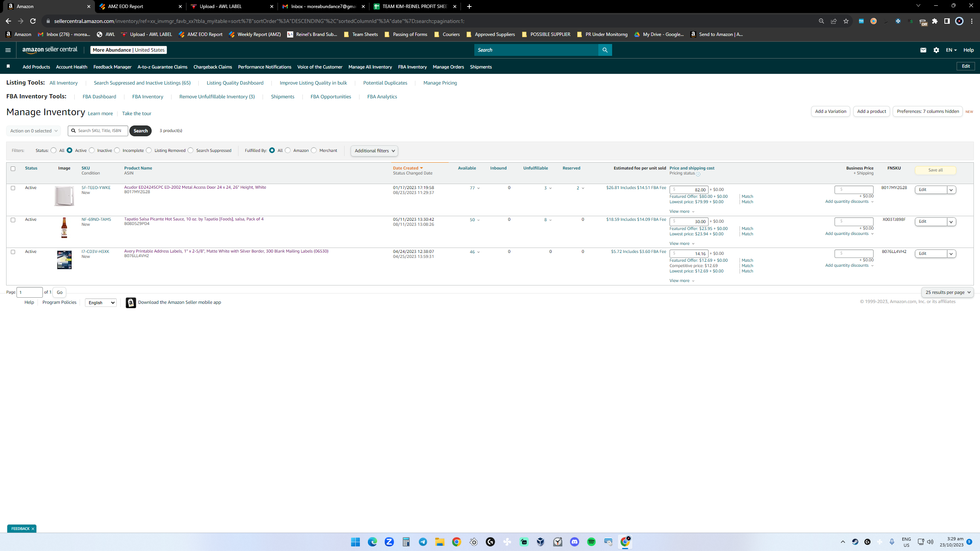Open the Seller Central hamburger menu
Screen dimensions: 980x551
(x=8, y=50)
